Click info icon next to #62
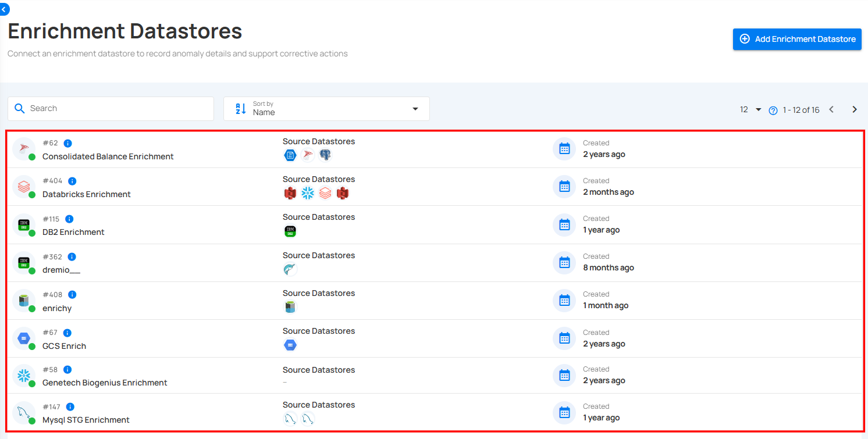Screen dimensions: 868x439 [67, 143]
